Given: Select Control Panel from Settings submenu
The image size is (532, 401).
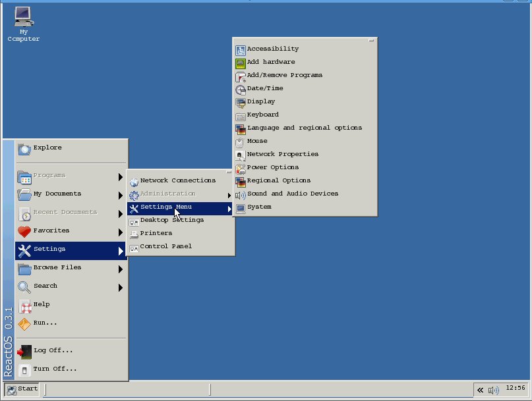Looking at the screenshot, I should tap(165, 246).
